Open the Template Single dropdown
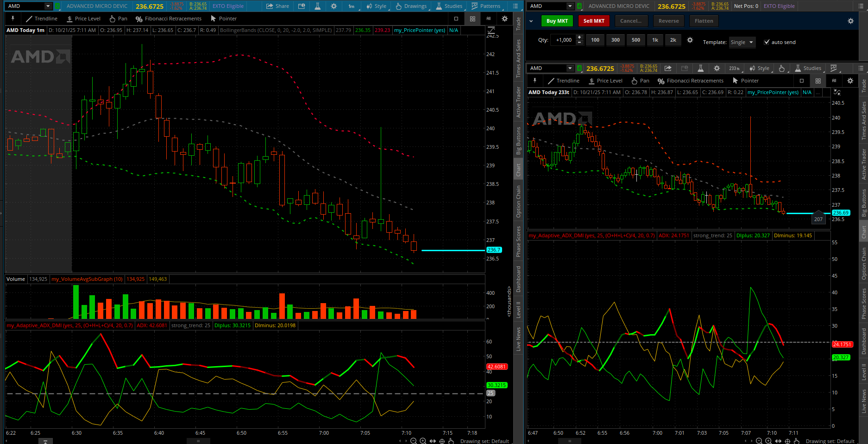Viewport: 868px width, 444px height. pos(742,42)
